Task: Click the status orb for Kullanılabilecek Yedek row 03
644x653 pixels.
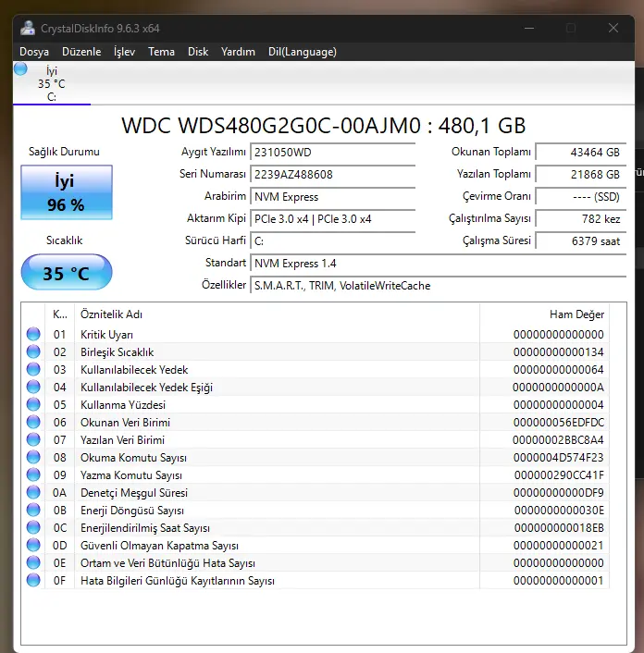Action: [33, 369]
